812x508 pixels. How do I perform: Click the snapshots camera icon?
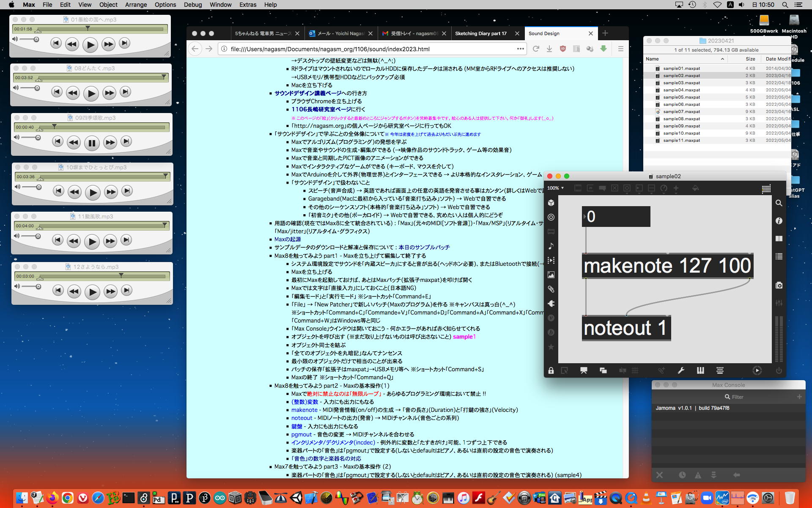779,285
